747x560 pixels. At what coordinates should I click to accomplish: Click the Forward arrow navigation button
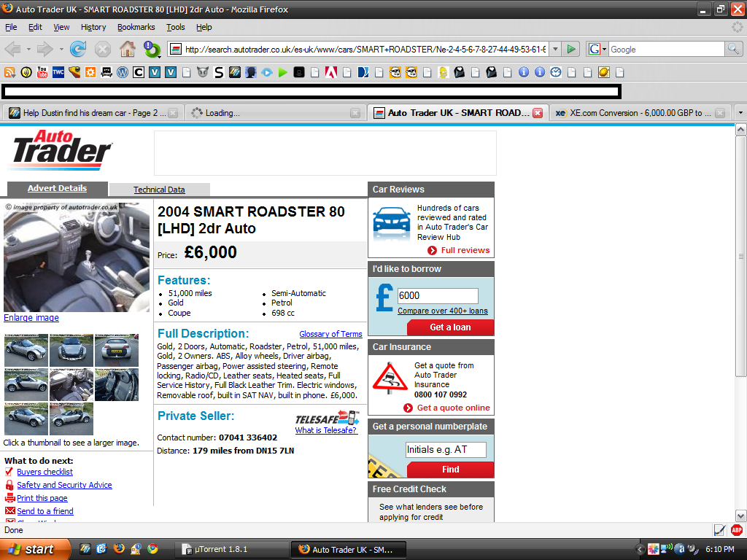pyautogui.click(x=44, y=49)
